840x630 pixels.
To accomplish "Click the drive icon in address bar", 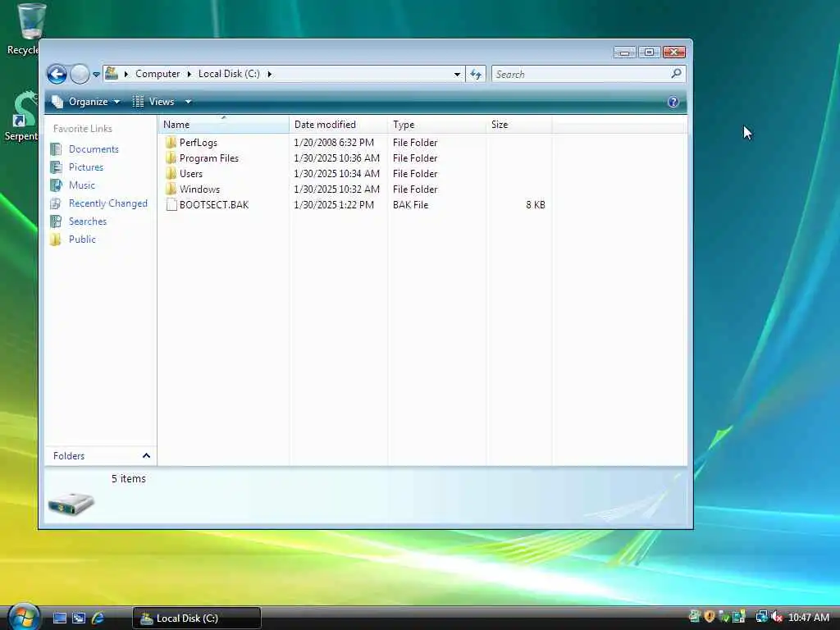I will pos(112,73).
